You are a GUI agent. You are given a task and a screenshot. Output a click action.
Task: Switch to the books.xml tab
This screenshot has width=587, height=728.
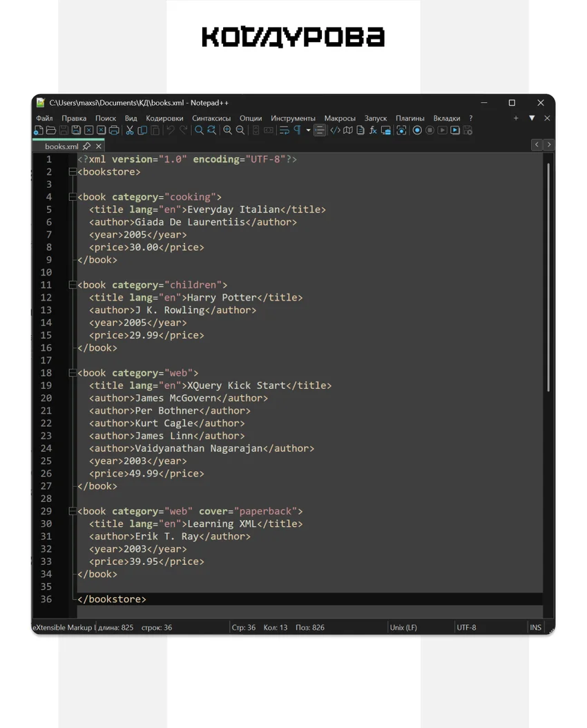click(x=61, y=146)
